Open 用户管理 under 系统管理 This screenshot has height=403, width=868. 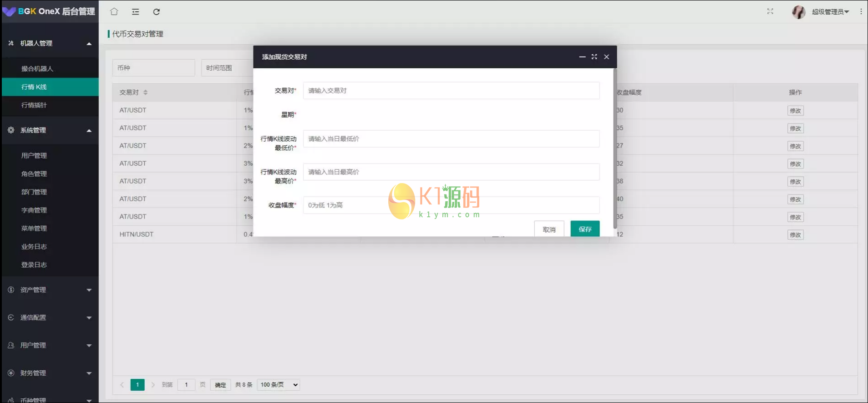(x=50, y=156)
